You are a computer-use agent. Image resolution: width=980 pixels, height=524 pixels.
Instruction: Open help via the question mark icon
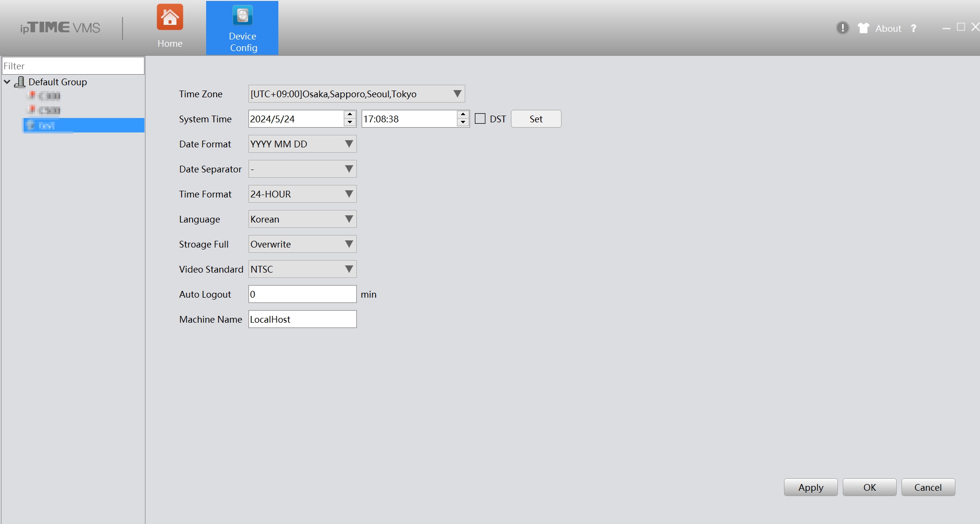[x=914, y=28]
